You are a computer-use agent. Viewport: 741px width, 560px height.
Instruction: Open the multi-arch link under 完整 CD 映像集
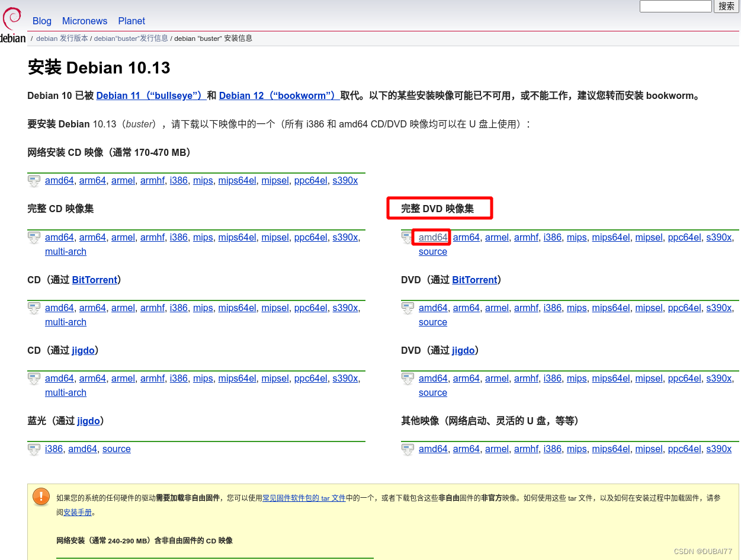(65, 251)
